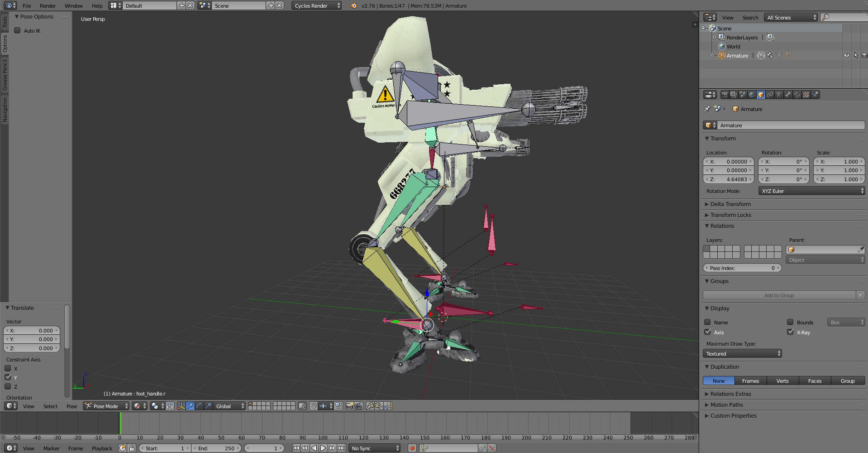The width and height of the screenshot is (868, 453).
Task: Enable the Name checkbox under Display
Action: (x=708, y=322)
